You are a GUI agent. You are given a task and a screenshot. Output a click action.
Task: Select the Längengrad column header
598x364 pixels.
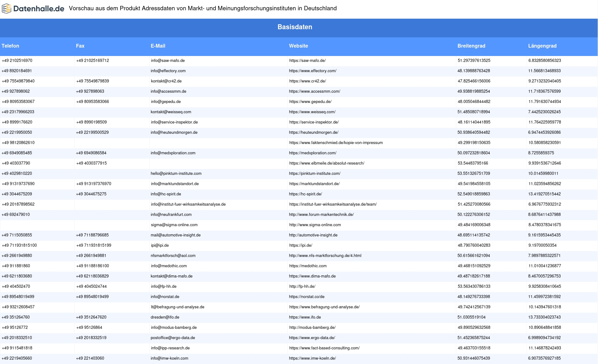(542, 46)
